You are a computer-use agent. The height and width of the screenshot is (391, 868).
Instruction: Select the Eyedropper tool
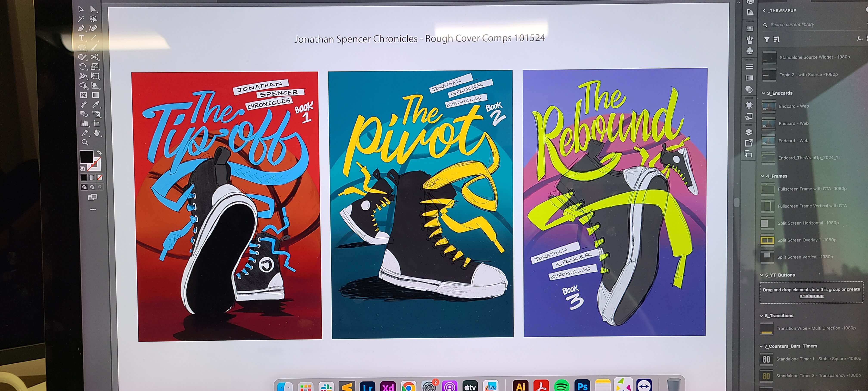(96, 104)
